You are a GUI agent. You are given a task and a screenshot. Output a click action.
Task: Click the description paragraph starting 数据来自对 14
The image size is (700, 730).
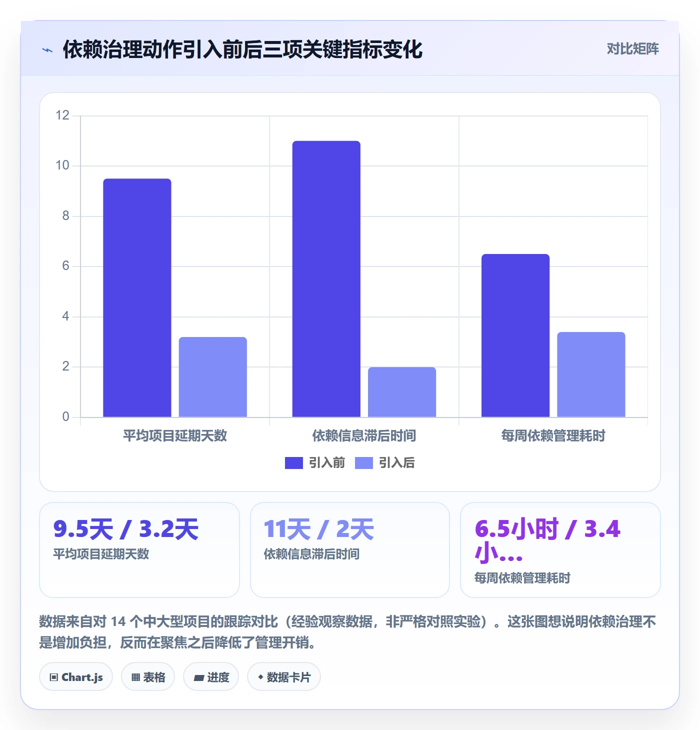click(347, 632)
